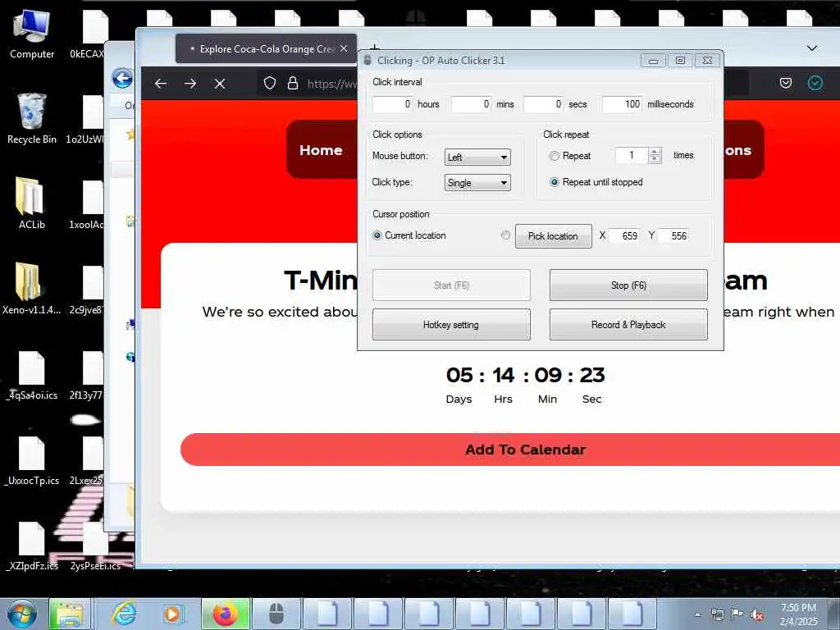Click the network tray icon
This screenshot has height=630, width=840.
[717, 615]
